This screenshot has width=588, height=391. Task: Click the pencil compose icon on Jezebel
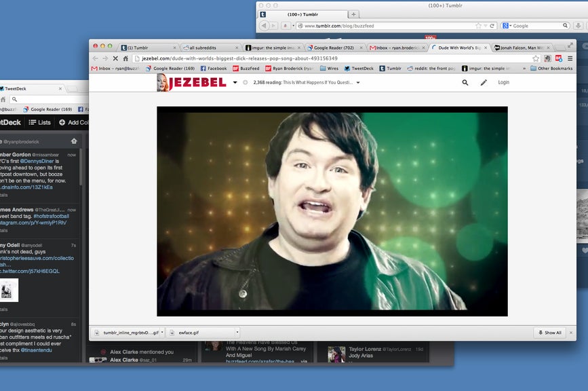(x=484, y=83)
